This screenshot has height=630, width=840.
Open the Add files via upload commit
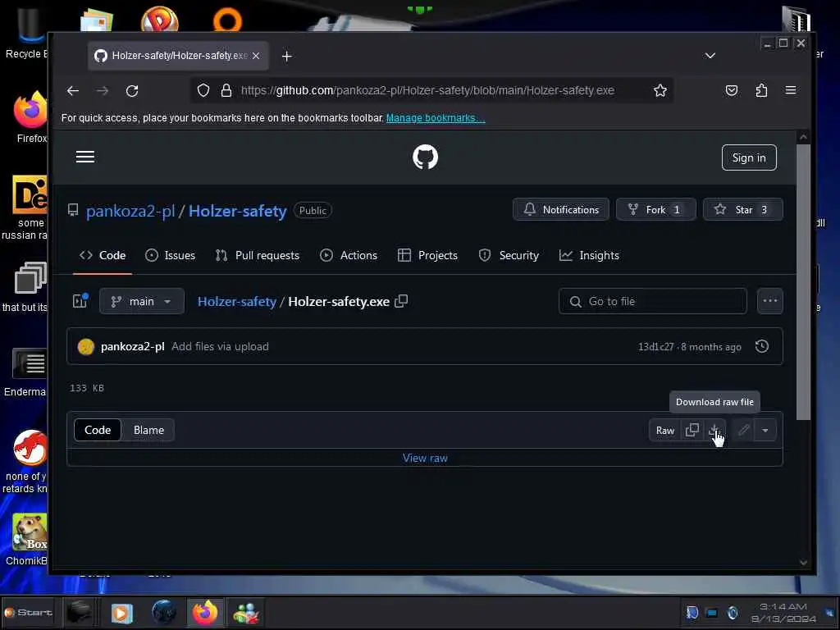point(220,347)
